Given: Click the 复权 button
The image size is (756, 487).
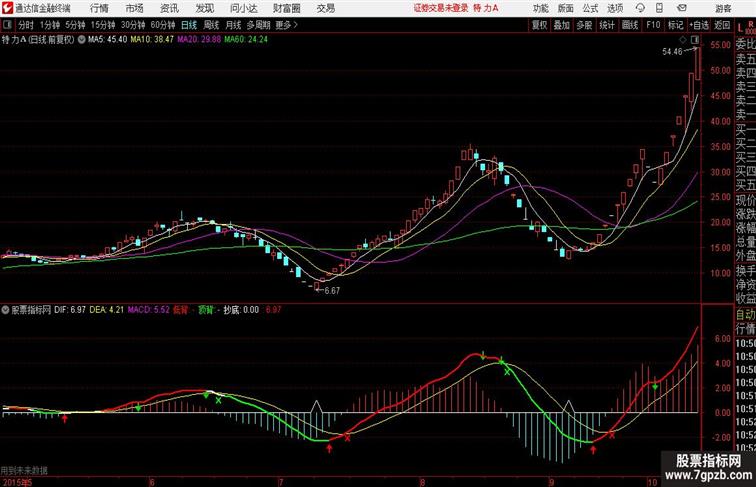Looking at the screenshot, I should coord(540,25).
